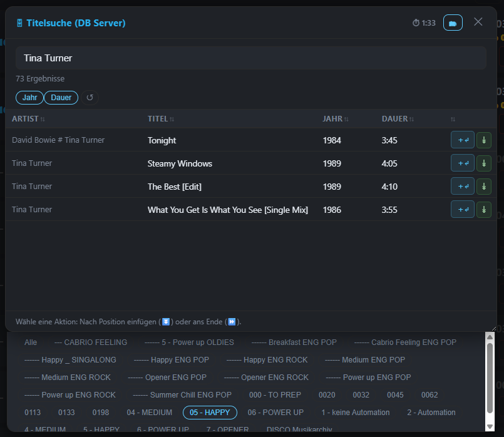The width and height of the screenshot is (504, 437).
Task: Sort results by the JAHR column
Action: (x=335, y=119)
